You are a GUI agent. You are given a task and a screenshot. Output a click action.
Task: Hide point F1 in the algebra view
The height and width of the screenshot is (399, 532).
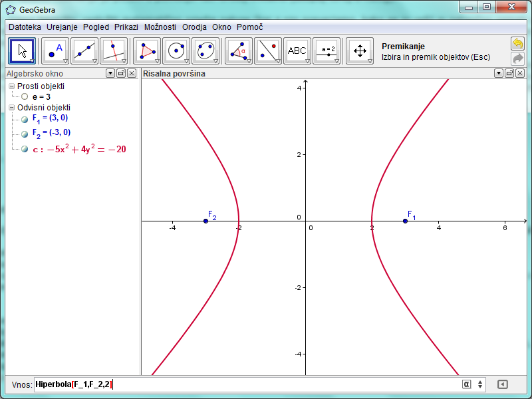click(25, 119)
